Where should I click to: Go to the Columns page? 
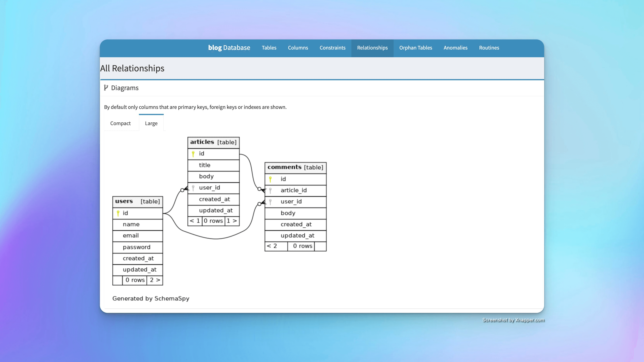click(298, 48)
